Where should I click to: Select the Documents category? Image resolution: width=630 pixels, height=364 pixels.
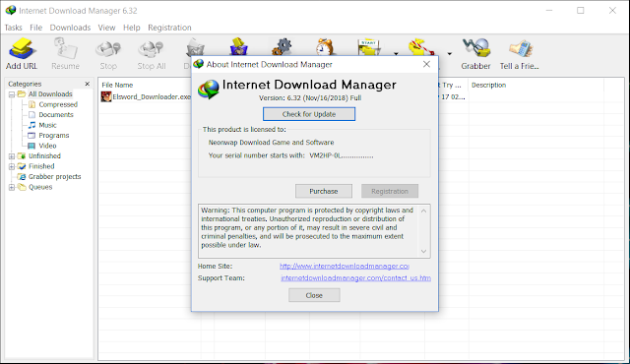[56, 115]
